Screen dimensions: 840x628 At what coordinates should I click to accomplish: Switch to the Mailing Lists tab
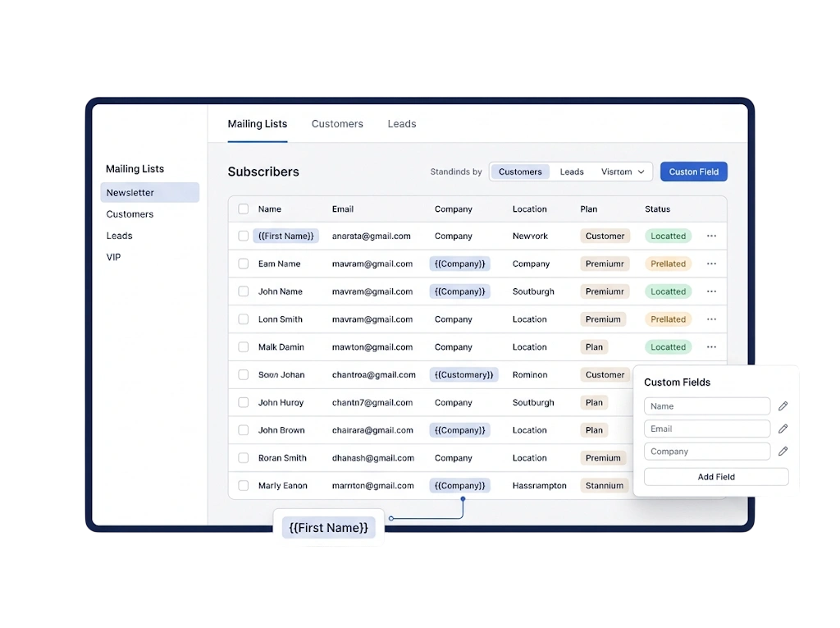[x=257, y=124]
